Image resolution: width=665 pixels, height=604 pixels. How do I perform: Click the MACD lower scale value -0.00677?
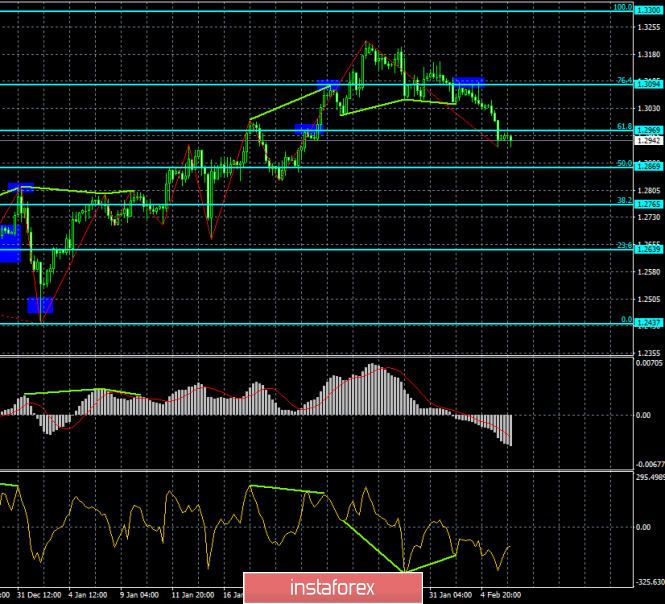pos(649,464)
